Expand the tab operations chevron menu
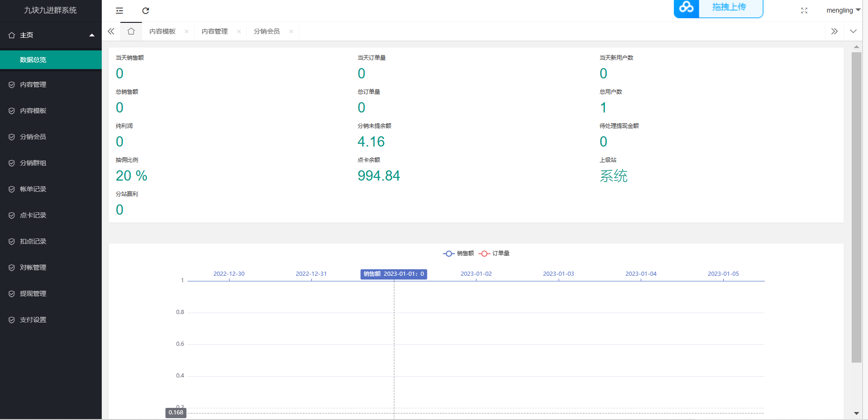The width and height of the screenshot is (868, 420). pos(853,31)
